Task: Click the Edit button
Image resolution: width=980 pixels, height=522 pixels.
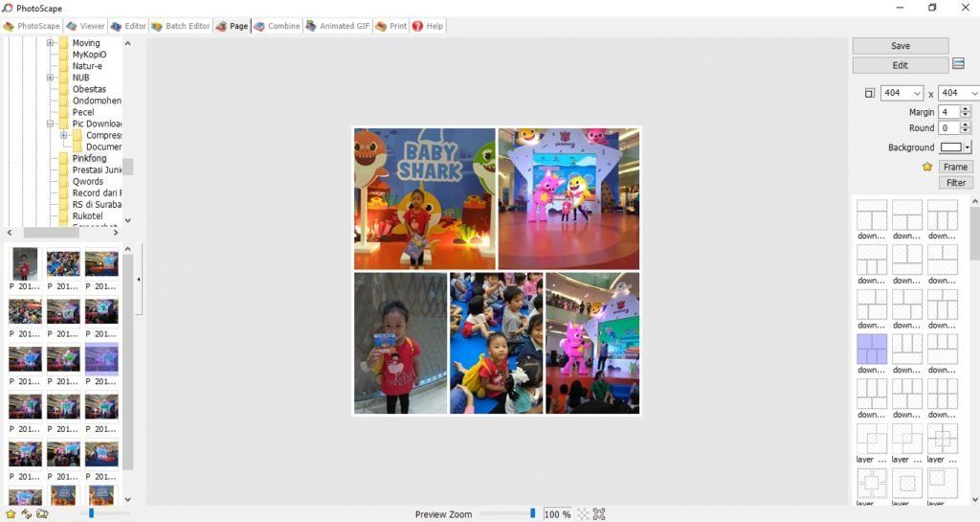Action: (900, 65)
